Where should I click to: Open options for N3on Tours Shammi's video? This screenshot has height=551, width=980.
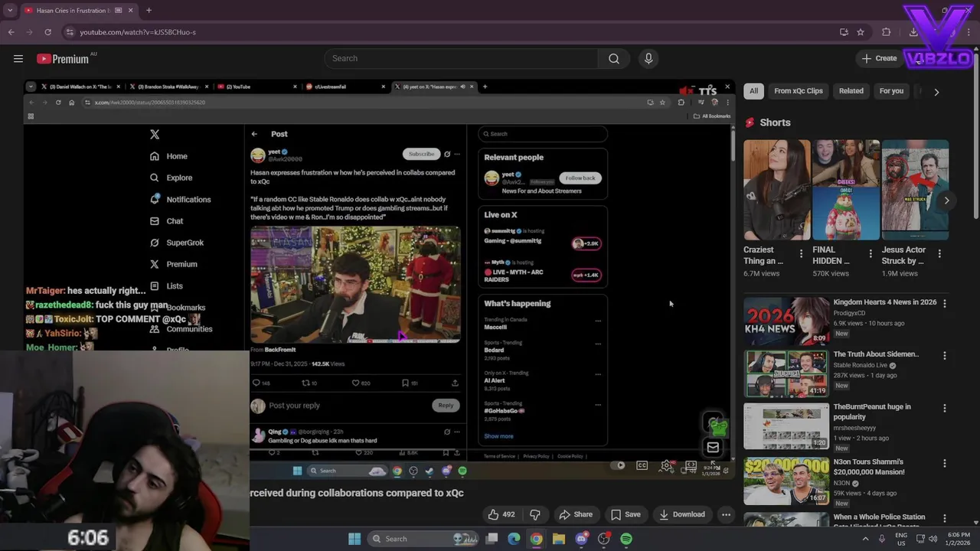tap(944, 463)
